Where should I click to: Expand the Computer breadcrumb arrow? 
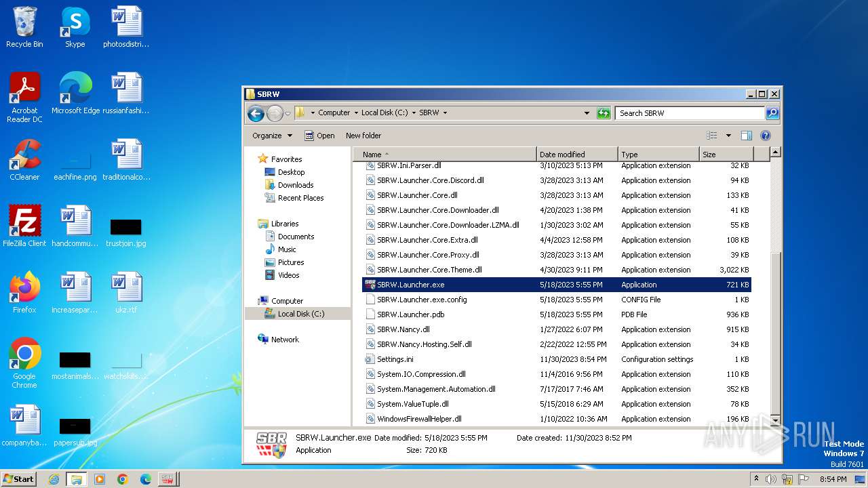tap(355, 113)
